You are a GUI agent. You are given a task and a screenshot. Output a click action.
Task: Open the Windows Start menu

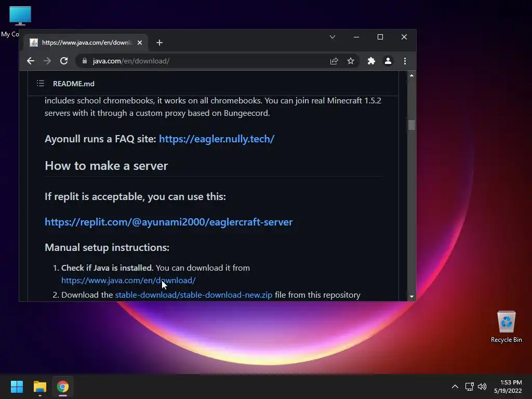click(x=17, y=387)
